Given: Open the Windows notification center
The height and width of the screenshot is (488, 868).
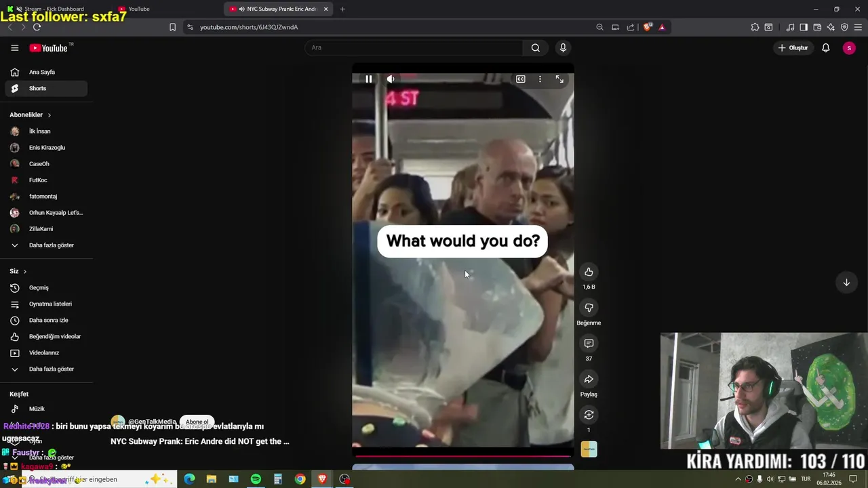Looking at the screenshot, I should [853, 479].
